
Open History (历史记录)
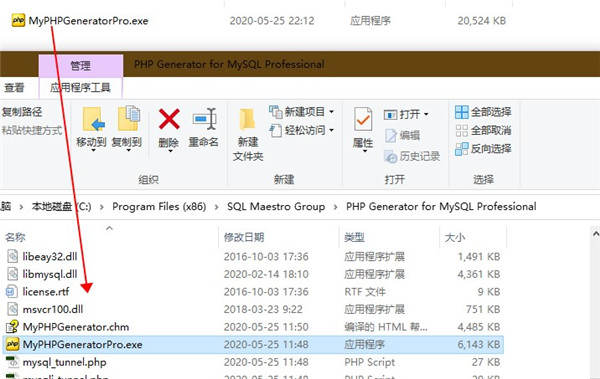(412, 156)
